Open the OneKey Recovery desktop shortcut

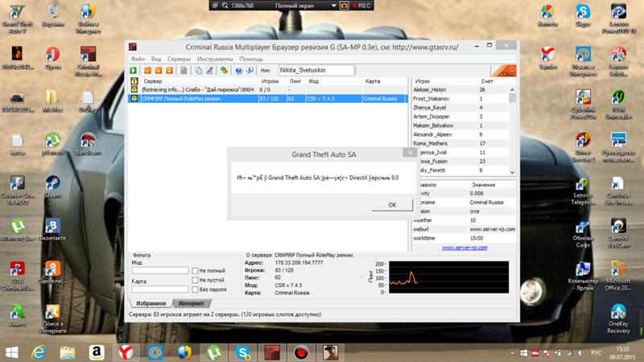[618, 318]
